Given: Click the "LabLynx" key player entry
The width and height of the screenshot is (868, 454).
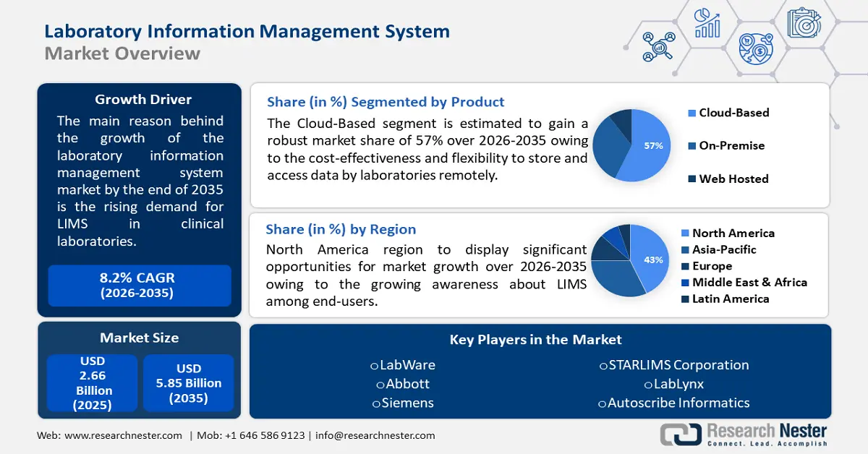Looking at the screenshot, I should click(674, 384).
